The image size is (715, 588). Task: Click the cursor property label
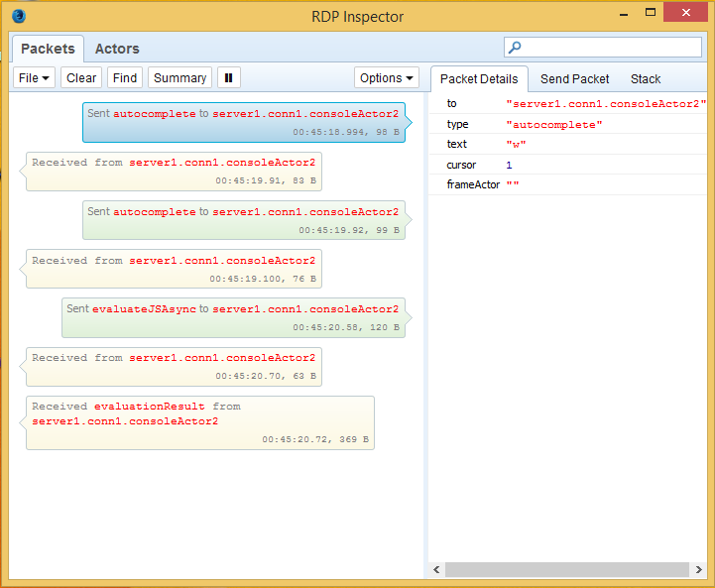(461, 165)
